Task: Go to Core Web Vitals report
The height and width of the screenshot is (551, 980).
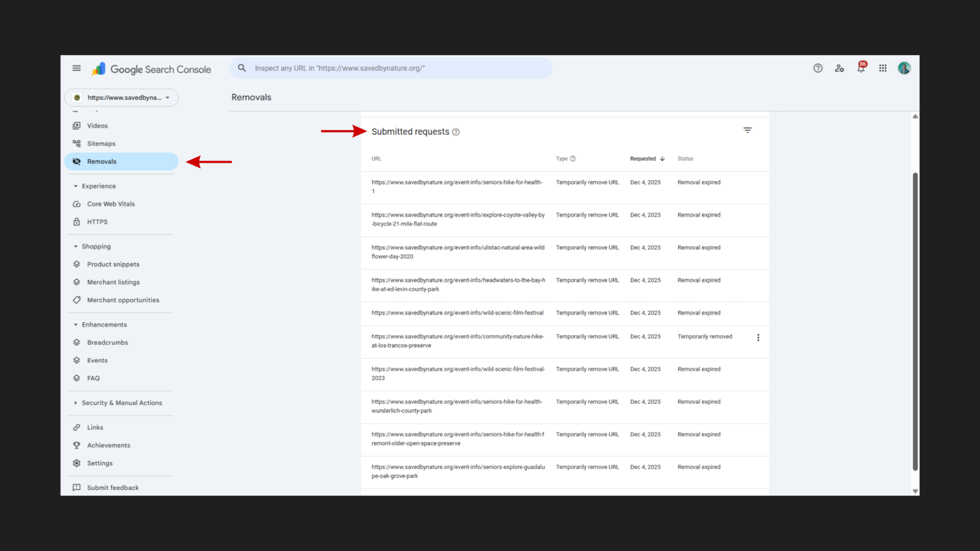Action: [110, 204]
